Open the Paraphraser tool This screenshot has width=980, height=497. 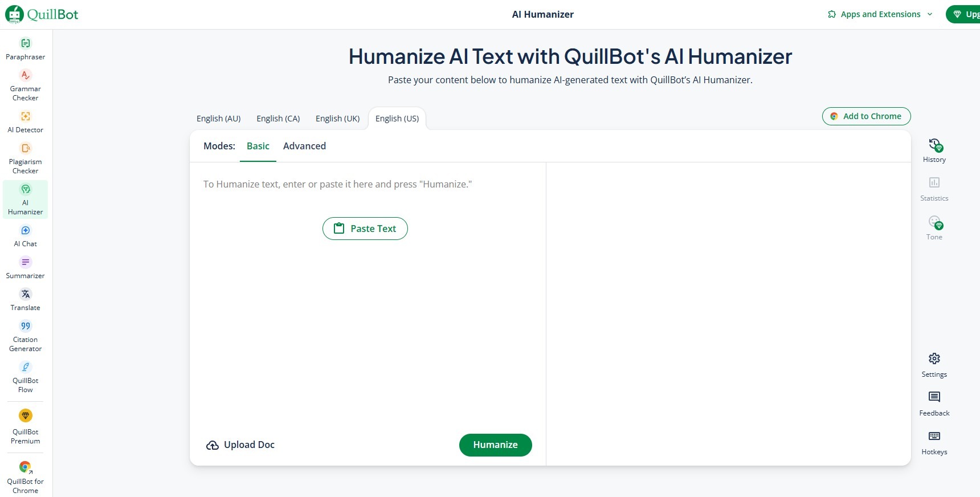tap(25, 48)
